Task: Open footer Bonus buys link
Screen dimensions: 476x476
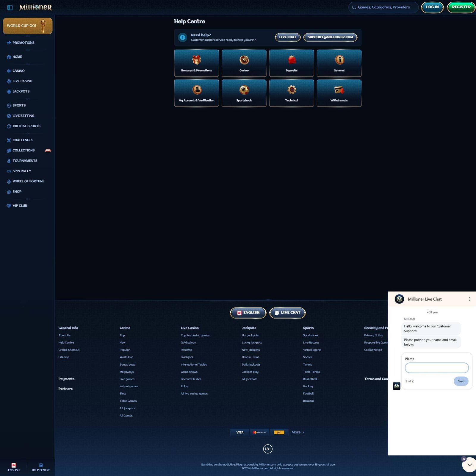Action: point(127,364)
